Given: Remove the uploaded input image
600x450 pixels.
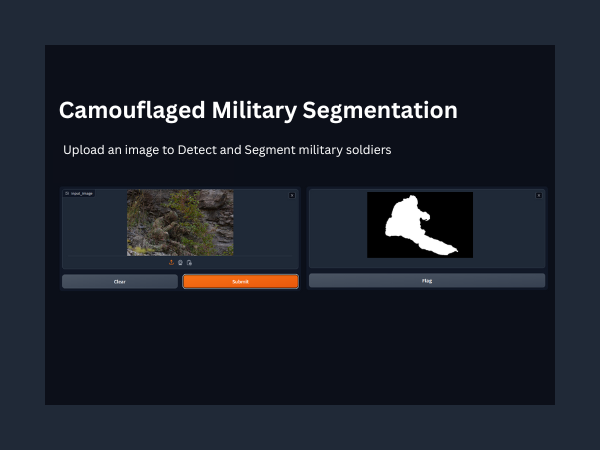Looking at the screenshot, I should coord(291,195).
